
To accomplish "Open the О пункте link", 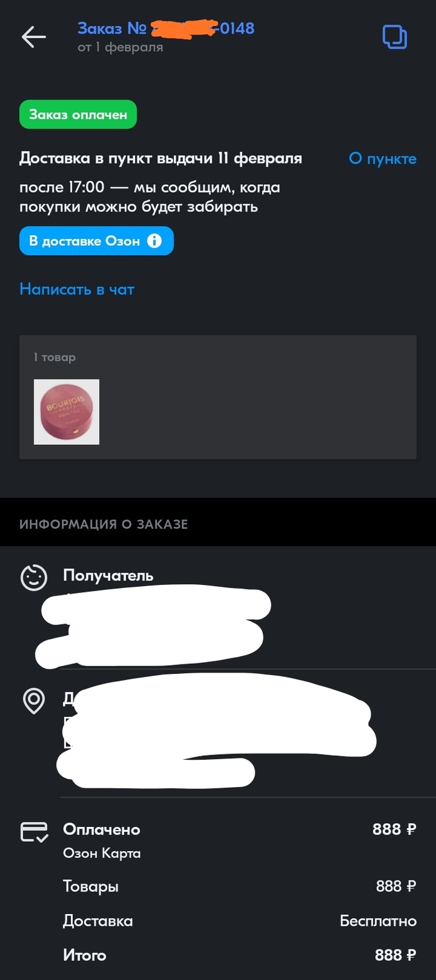I will 382,159.
